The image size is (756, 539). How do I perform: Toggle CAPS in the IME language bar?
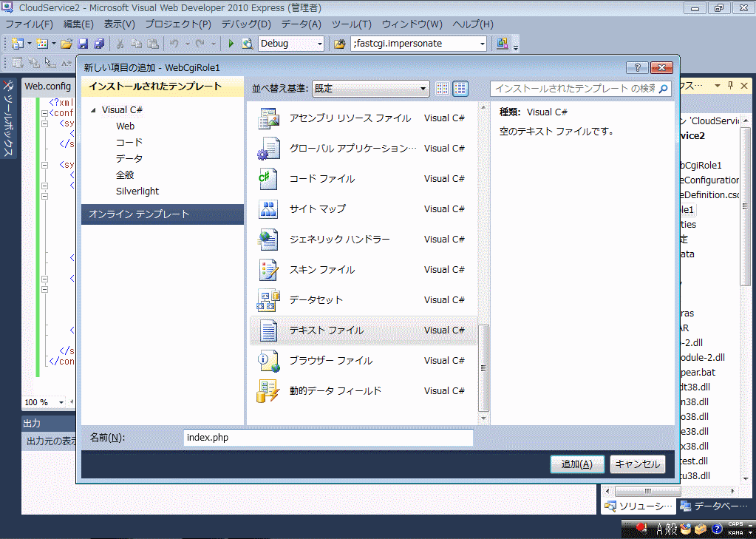[736, 524]
